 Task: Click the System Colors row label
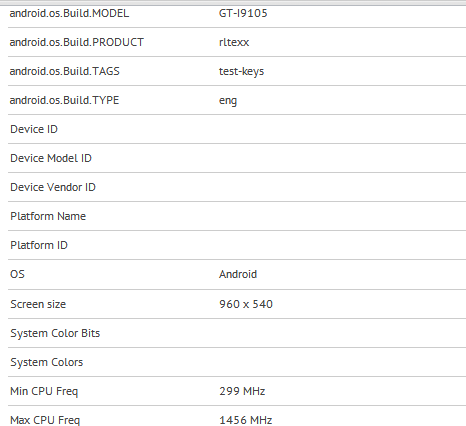pos(47,362)
